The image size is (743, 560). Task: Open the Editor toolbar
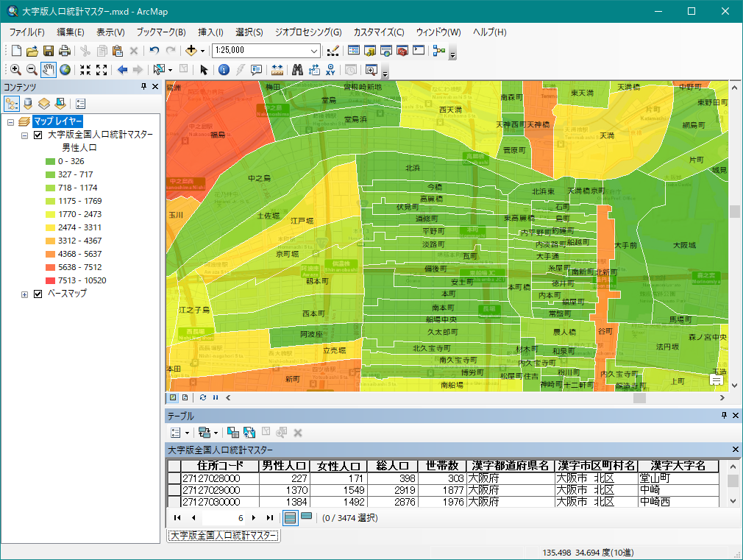tap(333, 50)
